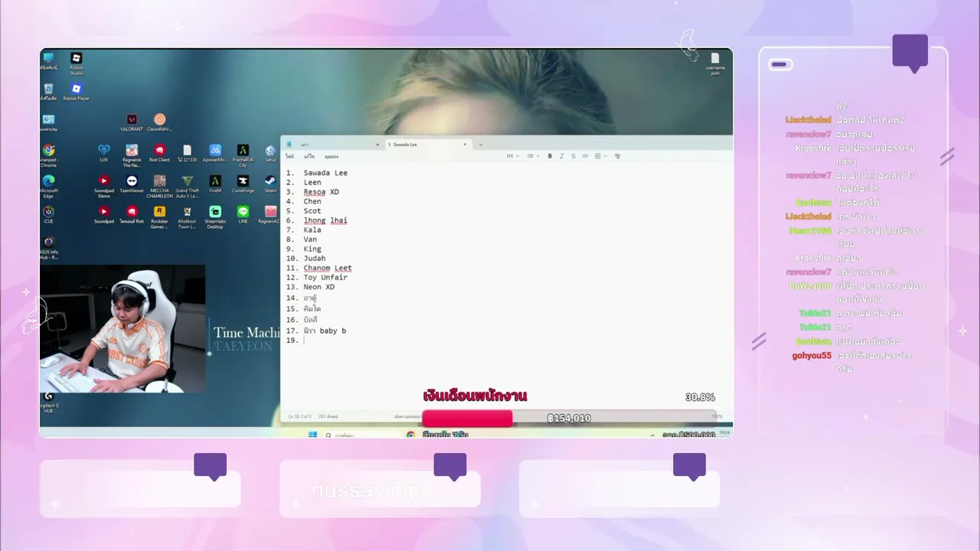The width and height of the screenshot is (980, 551).
Task: Select the LUV desktop icon
Action: pyautogui.click(x=104, y=154)
